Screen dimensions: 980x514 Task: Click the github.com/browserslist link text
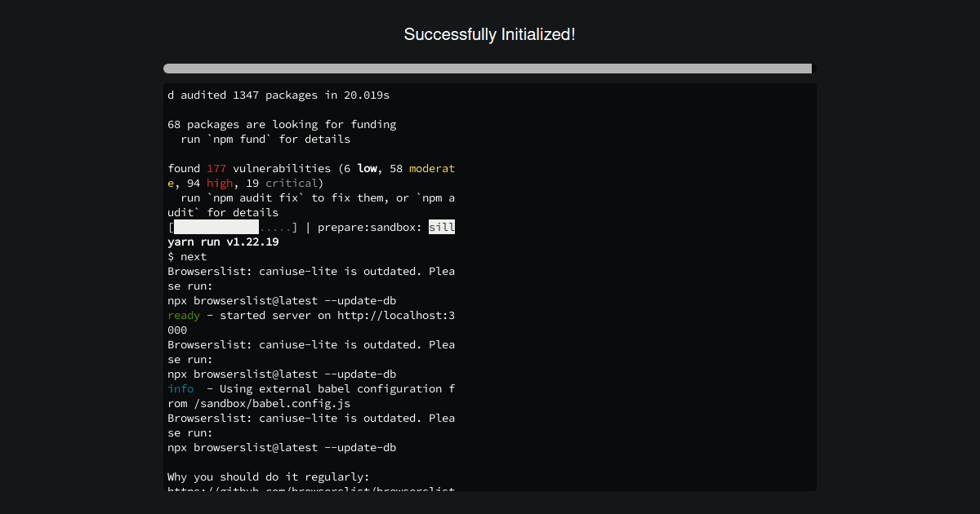310,490
